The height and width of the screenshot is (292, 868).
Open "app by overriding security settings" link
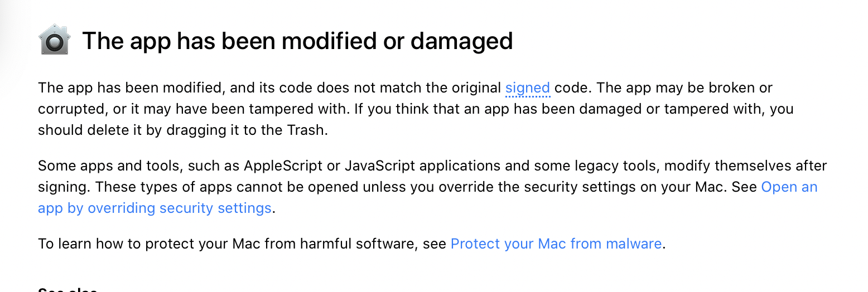tap(155, 208)
